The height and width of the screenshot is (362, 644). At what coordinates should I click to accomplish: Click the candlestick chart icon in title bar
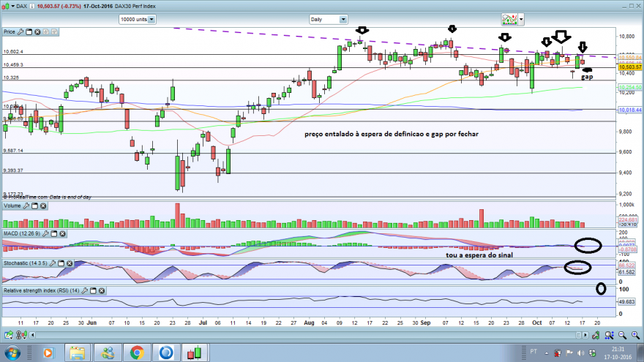(x=5, y=6)
